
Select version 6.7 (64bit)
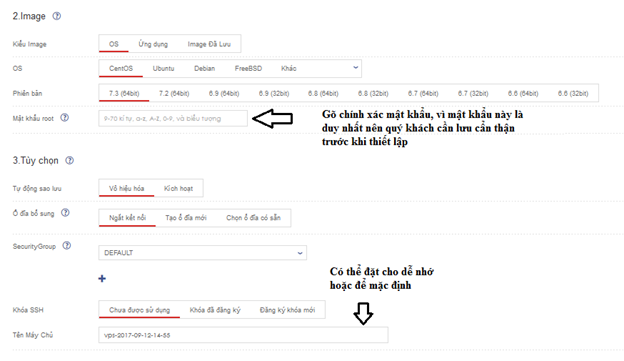(423, 94)
